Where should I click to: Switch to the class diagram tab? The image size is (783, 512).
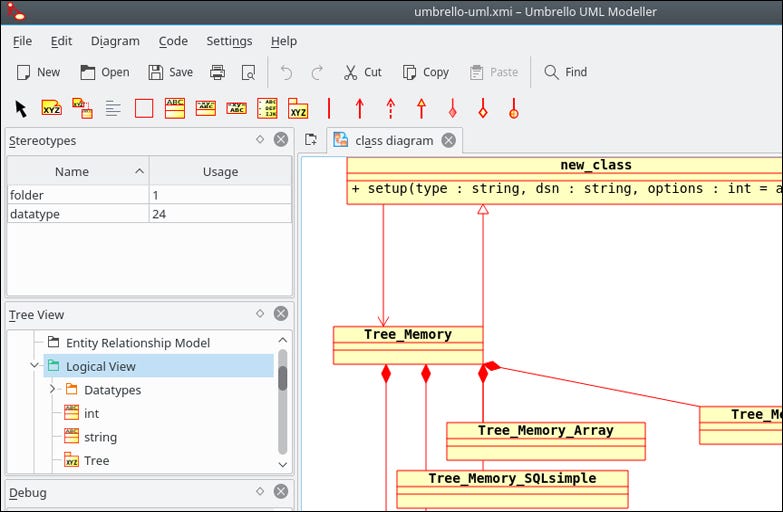point(394,140)
